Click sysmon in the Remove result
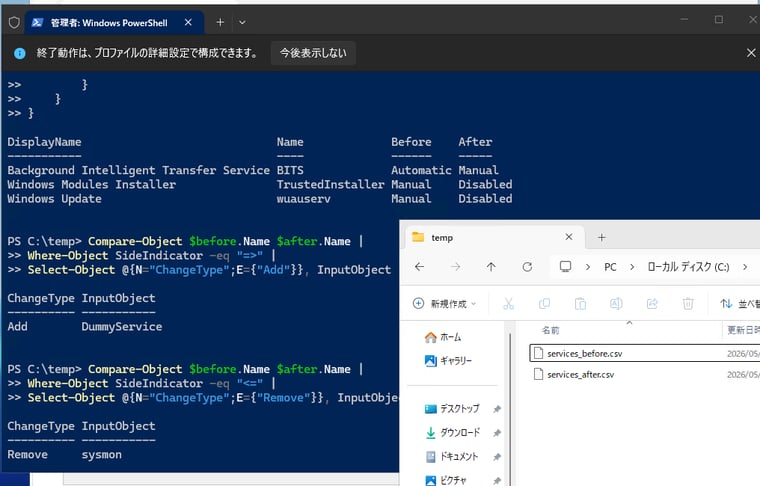Image resolution: width=760 pixels, height=486 pixels. (x=101, y=455)
